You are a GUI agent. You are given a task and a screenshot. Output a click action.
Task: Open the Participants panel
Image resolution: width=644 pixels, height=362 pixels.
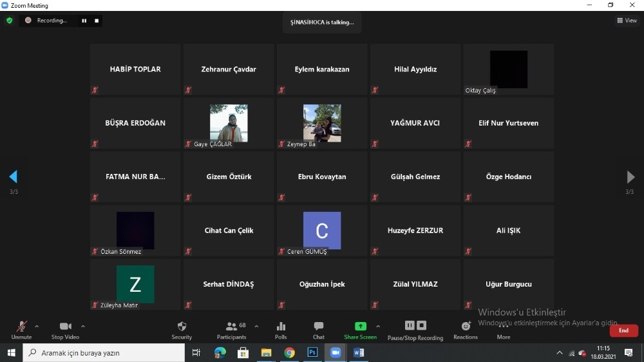[231, 327]
